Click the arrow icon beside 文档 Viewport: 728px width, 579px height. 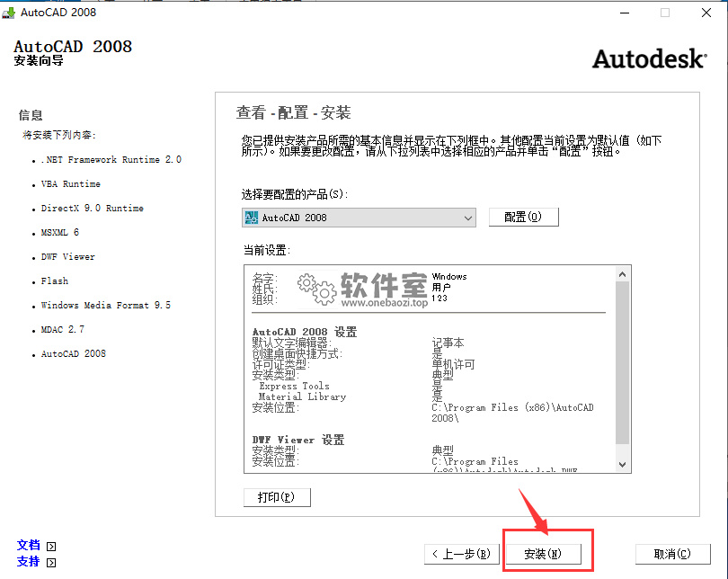(51, 547)
